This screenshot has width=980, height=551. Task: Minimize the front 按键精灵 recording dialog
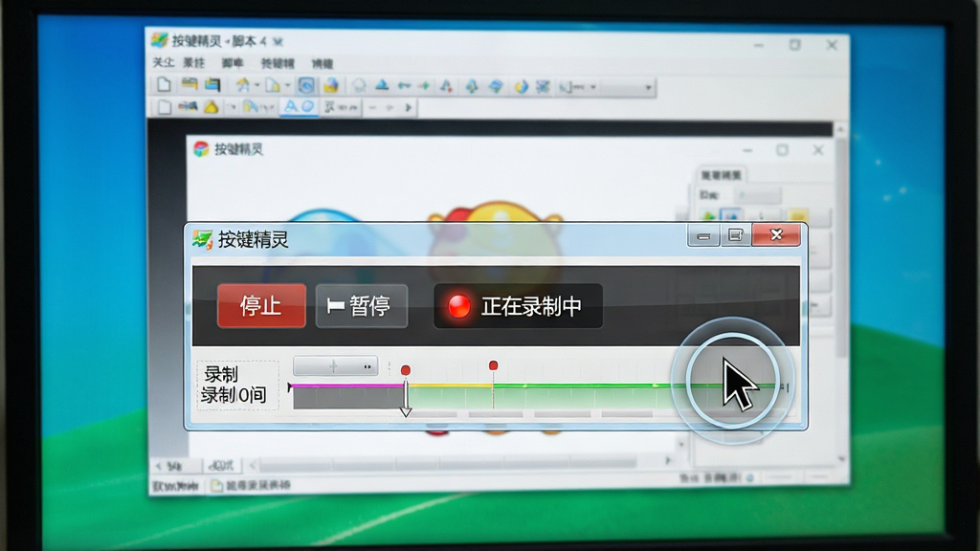(x=703, y=236)
